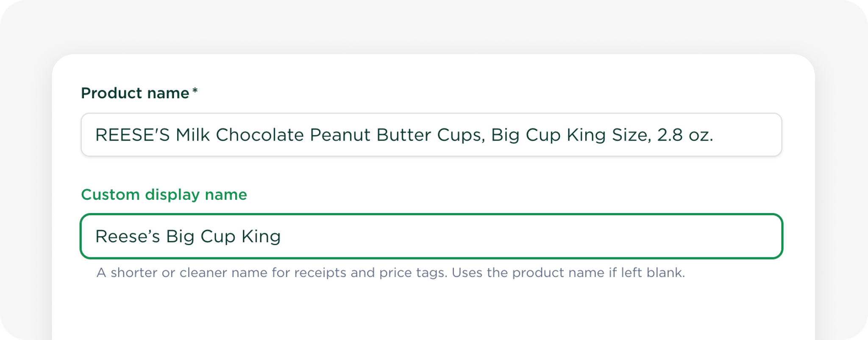868x340 pixels.
Task: Click the green focus border of display name field
Action: coord(431,215)
